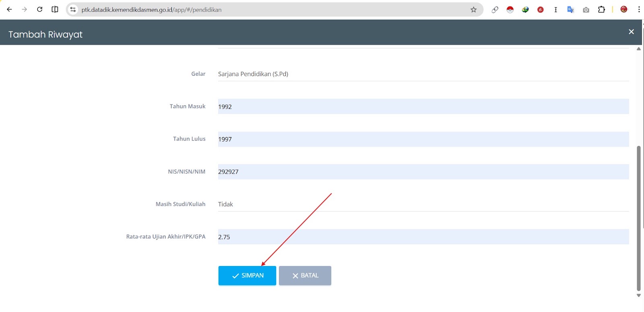Click the Rata-rata Ujian Akhir/IPK/GPA label
The image size is (644, 312).
[x=166, y=237]
